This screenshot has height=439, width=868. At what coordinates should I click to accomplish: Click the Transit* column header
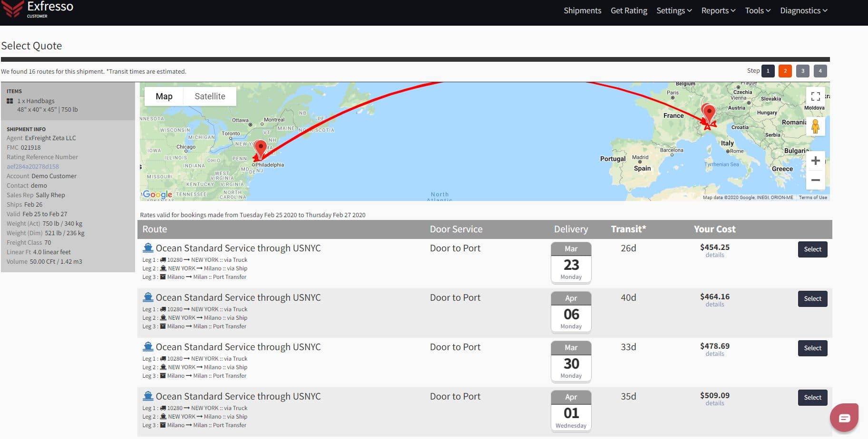pos(628,229)
